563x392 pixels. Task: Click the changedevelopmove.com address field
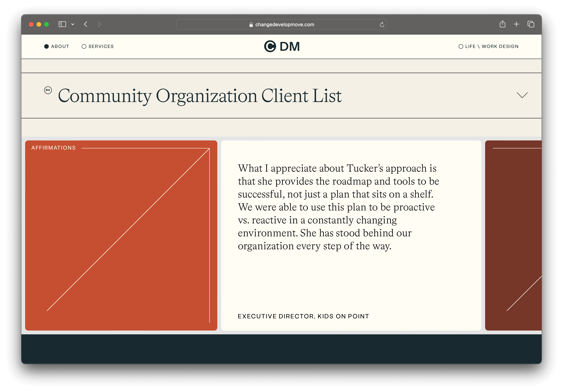[x=284, y=25]
